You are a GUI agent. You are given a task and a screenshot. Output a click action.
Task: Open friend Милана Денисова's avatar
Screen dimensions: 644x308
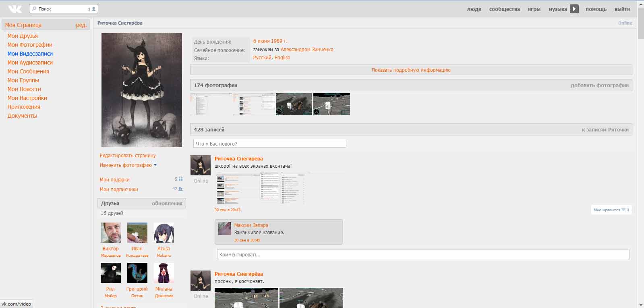click(x=164, y=273)
